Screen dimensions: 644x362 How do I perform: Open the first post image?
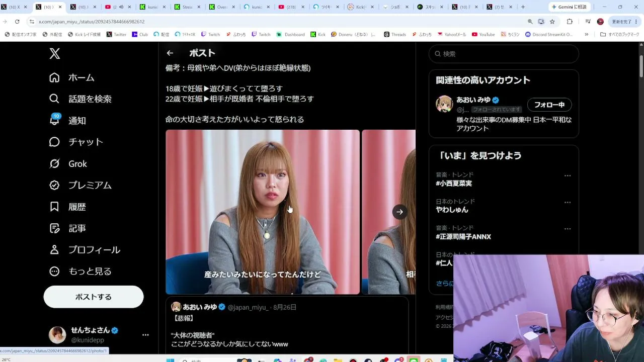tap(263, 212)
